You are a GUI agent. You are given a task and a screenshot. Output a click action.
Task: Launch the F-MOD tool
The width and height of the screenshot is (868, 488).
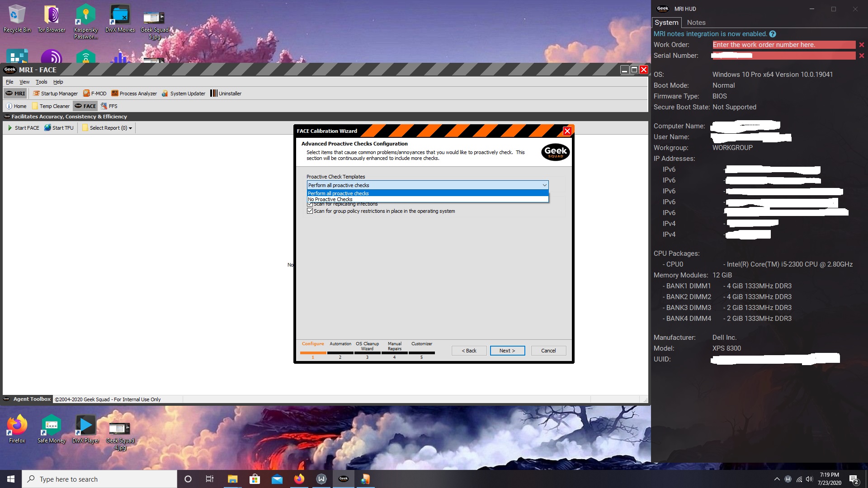coord(94,94)
